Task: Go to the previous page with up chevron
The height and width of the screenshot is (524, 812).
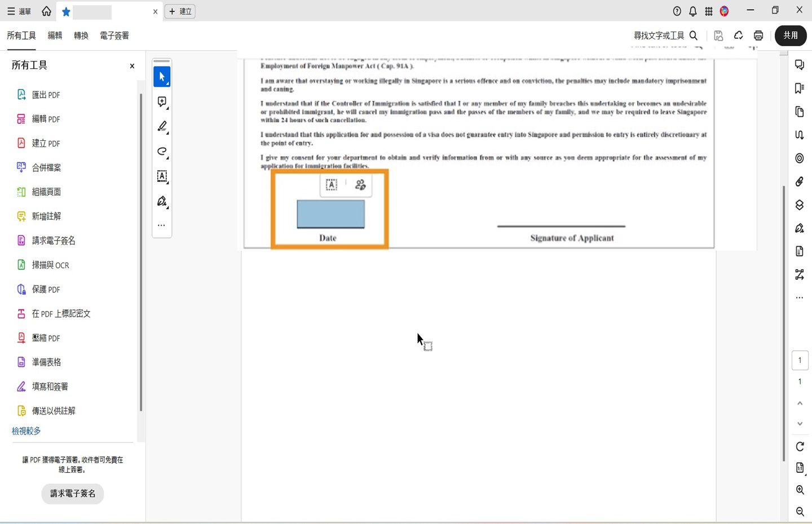Action: [800, 403]
